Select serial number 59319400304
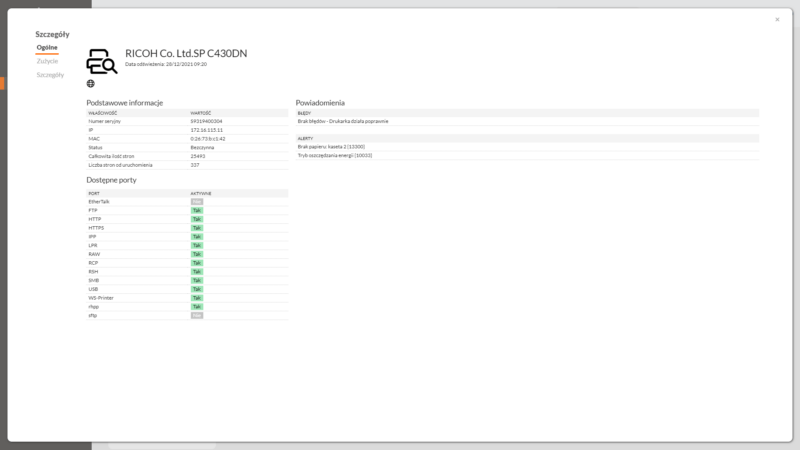The width and height of the screenshot is (800, 450). 207,121
